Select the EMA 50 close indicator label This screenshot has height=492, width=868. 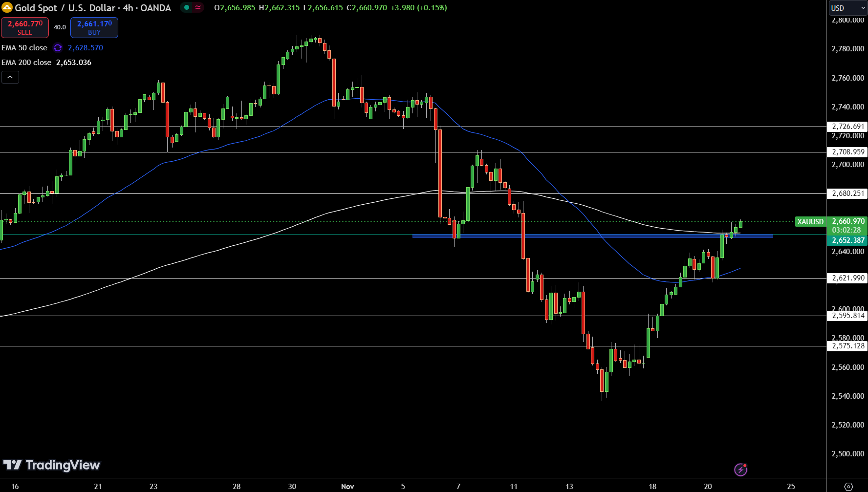24,48
